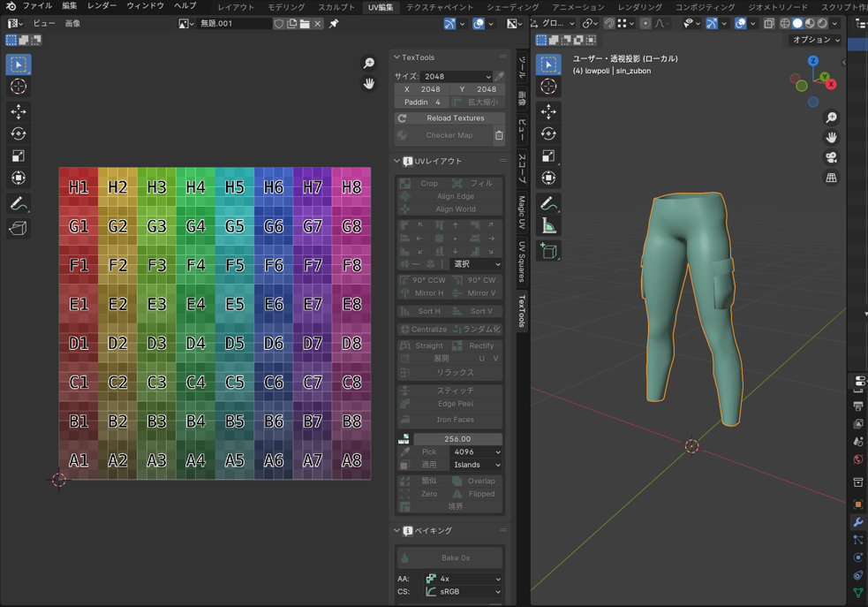Click the zoom magnifier icon in the UV editor
Image resolution: width=868 pixels, height=607 pixels.
[370, 63]
